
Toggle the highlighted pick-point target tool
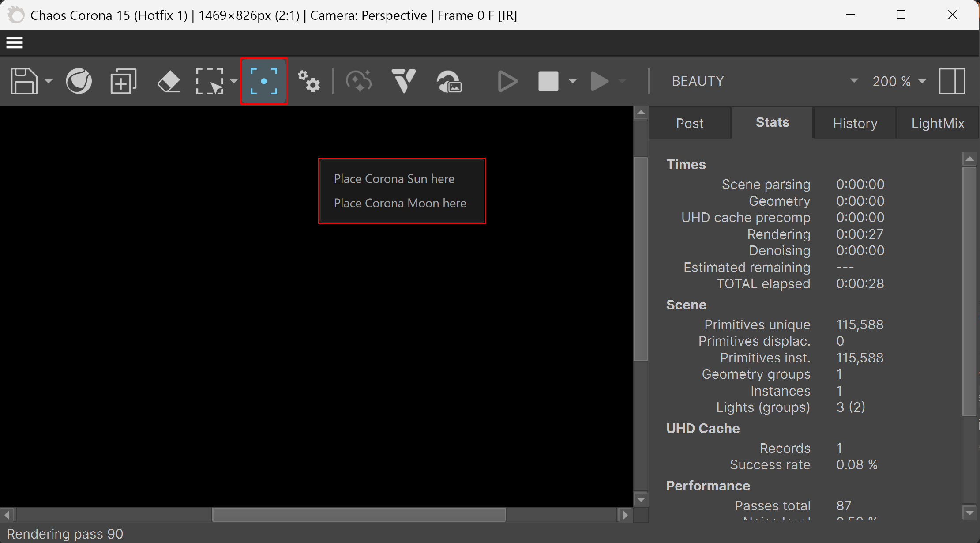(264, 81)
